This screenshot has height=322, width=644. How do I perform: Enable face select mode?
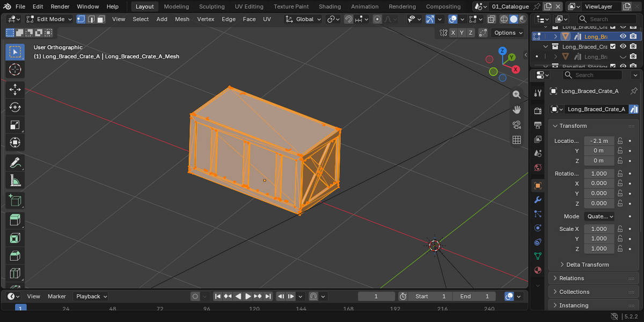(101, 19)
